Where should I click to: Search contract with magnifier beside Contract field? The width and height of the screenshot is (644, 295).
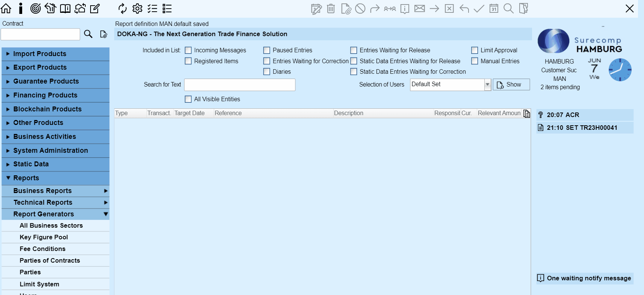(x=88, y=34)
